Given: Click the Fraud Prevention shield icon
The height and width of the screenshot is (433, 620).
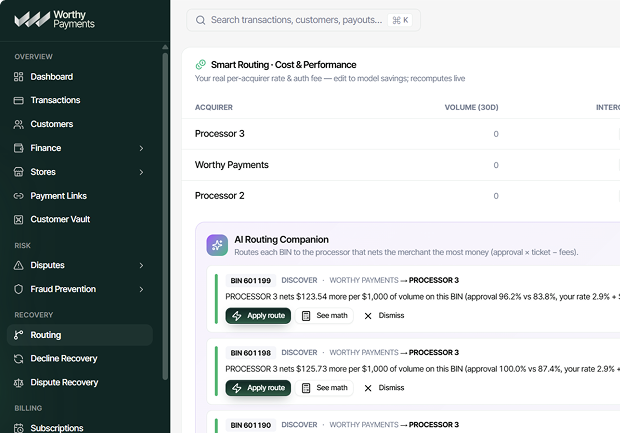Looking at the screenshot, I should [x=19, y=289].
